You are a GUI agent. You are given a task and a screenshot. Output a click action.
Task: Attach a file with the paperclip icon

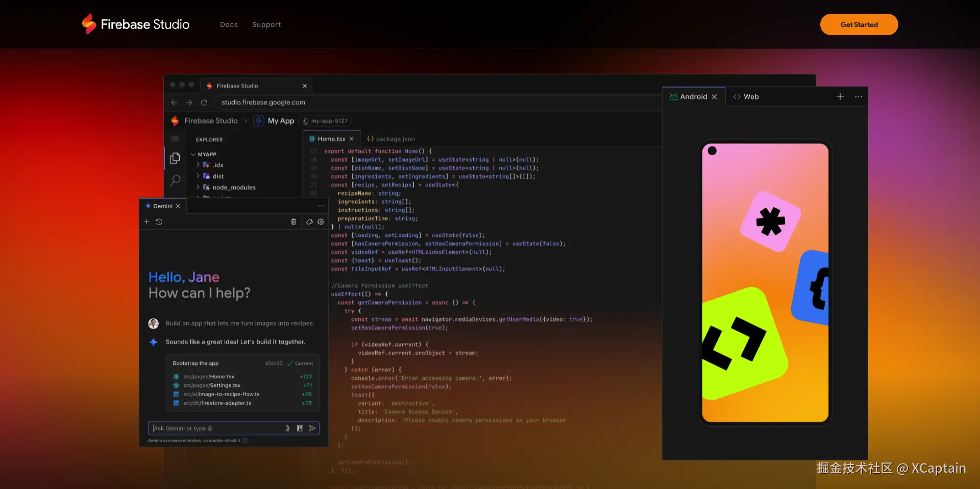[x=287, y=428]
